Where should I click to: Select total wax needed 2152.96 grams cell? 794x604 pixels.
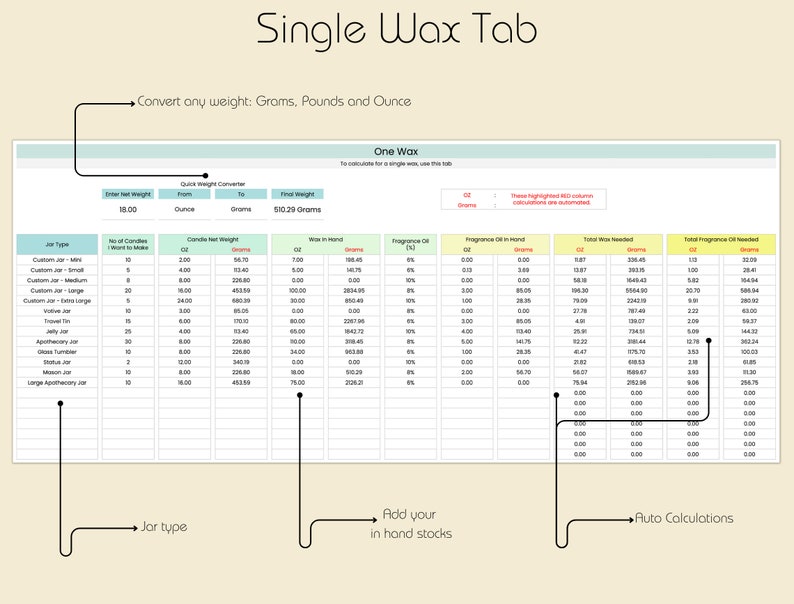pyautogui.click(x=637, y=383)
